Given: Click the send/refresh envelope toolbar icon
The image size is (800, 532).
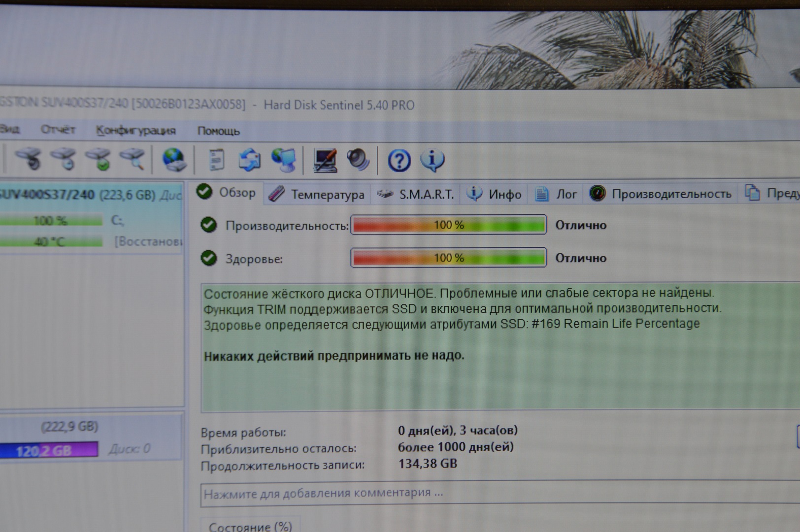Looking at the screenshot, I should pyautogui.click(x=250, y=160).
